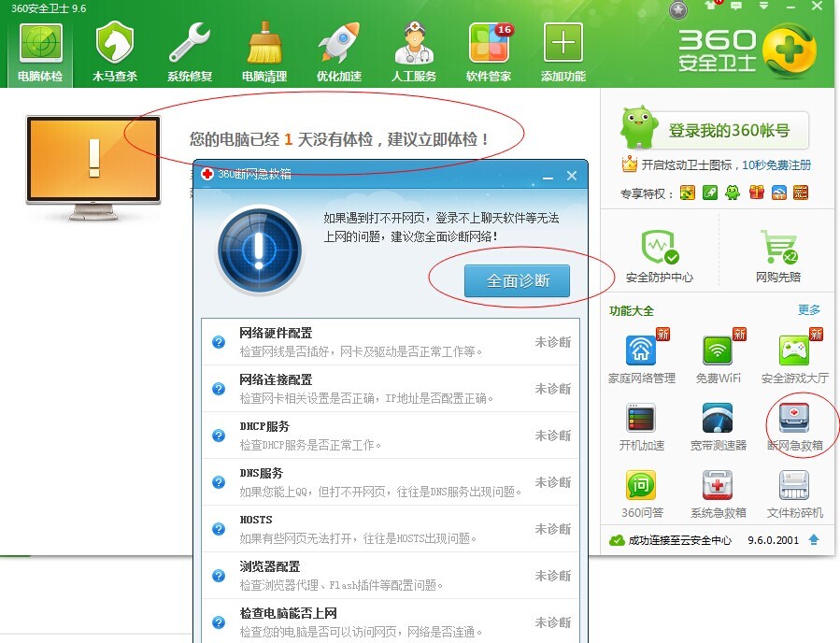This screenshot has height=643, width=840.
Task: Select the 电脑清理 broom tab
Action: [264, 52]
